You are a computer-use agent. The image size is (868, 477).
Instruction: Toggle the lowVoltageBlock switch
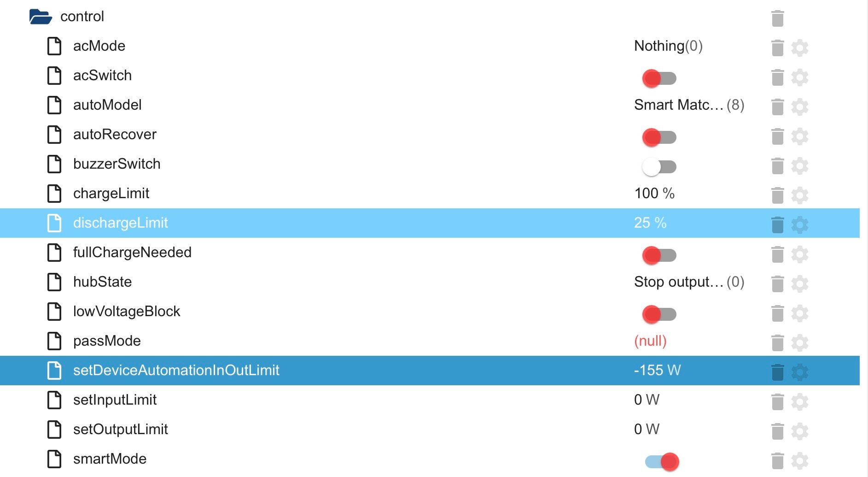[x=659, y=314]
